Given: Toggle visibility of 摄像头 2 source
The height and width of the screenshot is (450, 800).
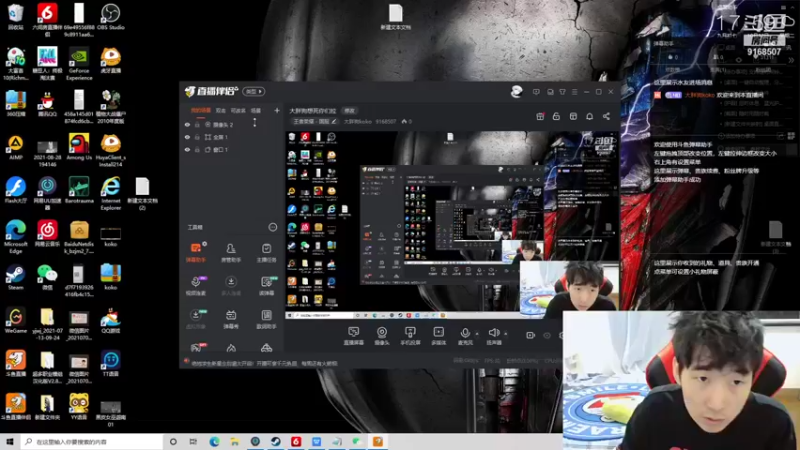Looking at the screenshot, I should pyautogui.click(x=187, y=124).
